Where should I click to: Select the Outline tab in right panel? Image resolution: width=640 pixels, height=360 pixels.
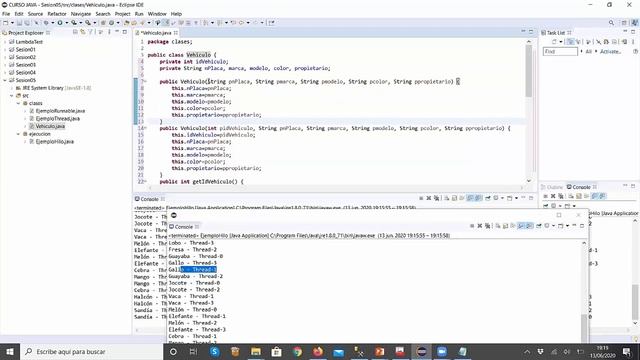[552, 187]
